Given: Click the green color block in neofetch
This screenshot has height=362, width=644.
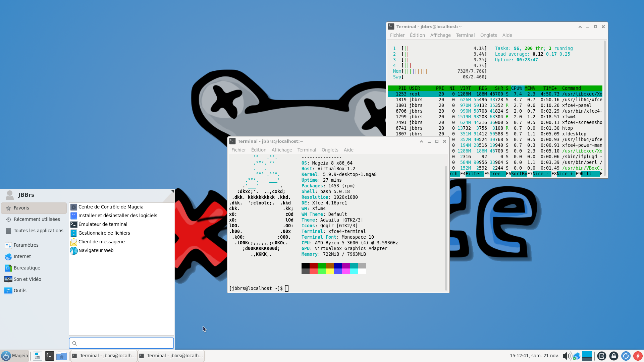Looking at the screenshot, I should tap(322, 265).
